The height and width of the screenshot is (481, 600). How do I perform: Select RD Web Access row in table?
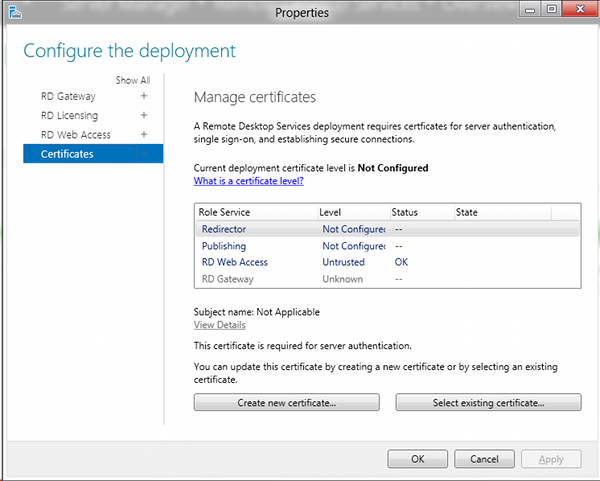pyautogui.click(x=388, y=262)
